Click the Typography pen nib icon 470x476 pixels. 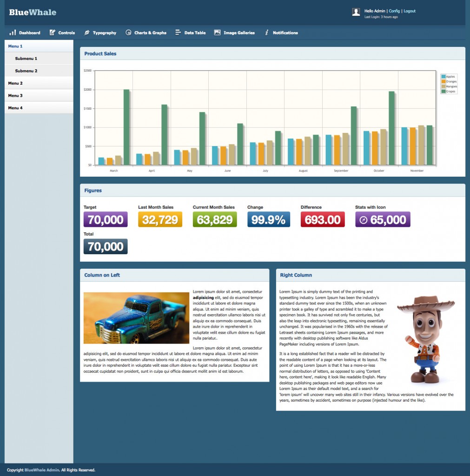pyautogui.click(x=87, y=33)
